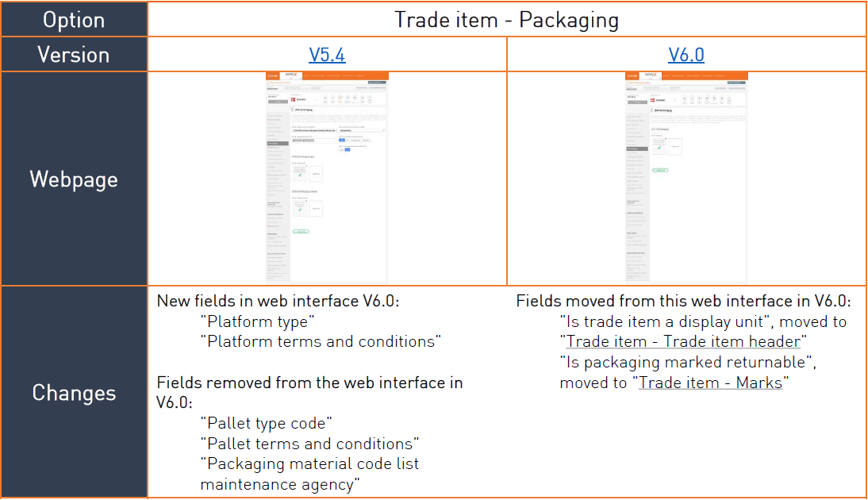Click the "Platform type" text entry
This screenshot has height=500, width=868.
[257, 321]
